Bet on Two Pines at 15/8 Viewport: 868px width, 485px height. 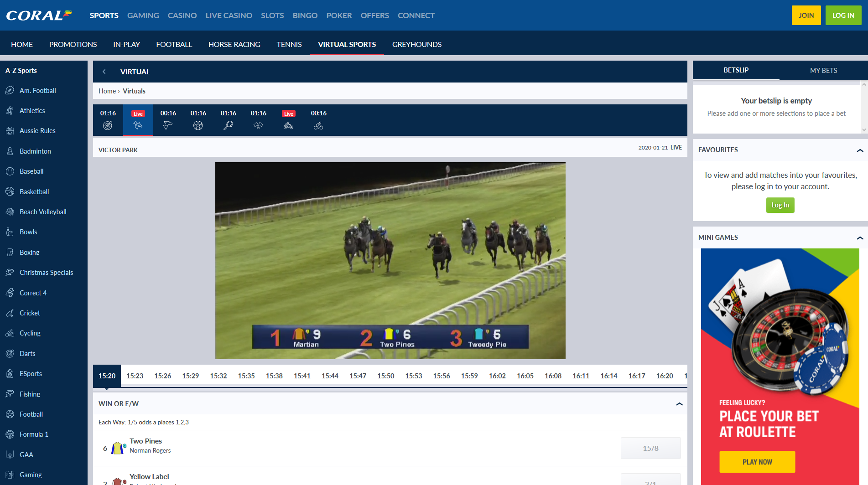click(x=650, y=448)
